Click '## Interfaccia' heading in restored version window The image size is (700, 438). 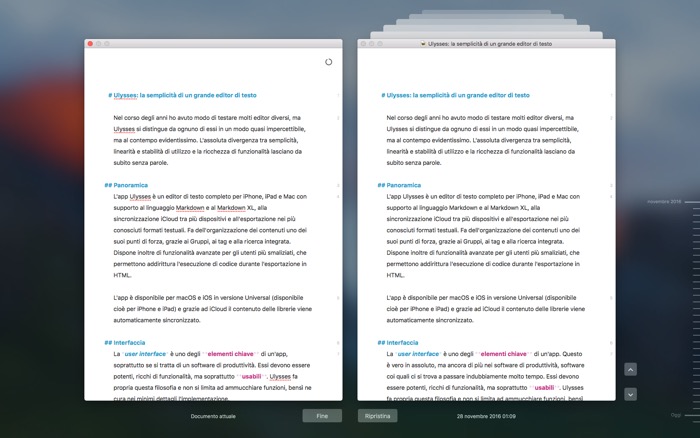pyautogui.click(x=398, y=342)
